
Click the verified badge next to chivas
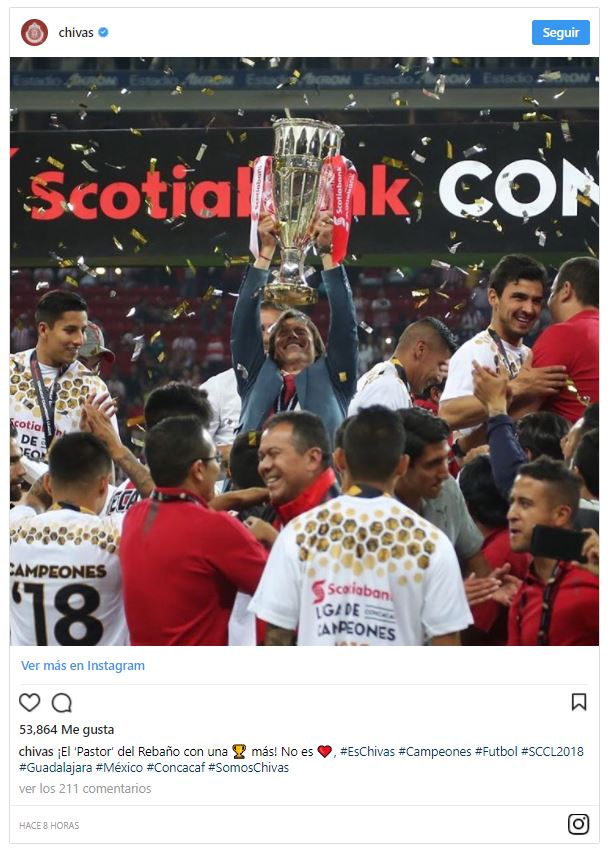103,32
